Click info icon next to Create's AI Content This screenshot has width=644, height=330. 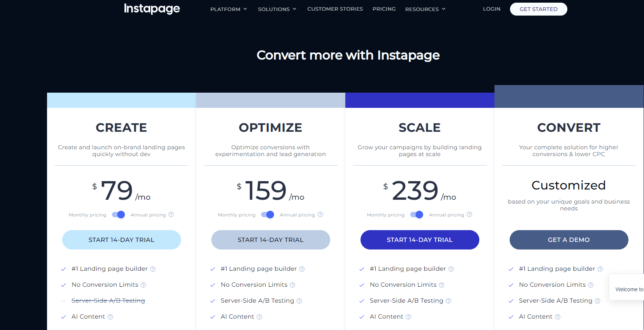pos(110,317)
